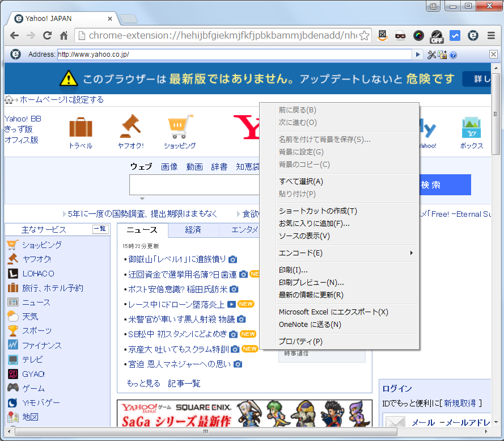This screenshot has height=441, width=504.
Task: Click into the IE Tab Address field
Action: click(234, 54)
